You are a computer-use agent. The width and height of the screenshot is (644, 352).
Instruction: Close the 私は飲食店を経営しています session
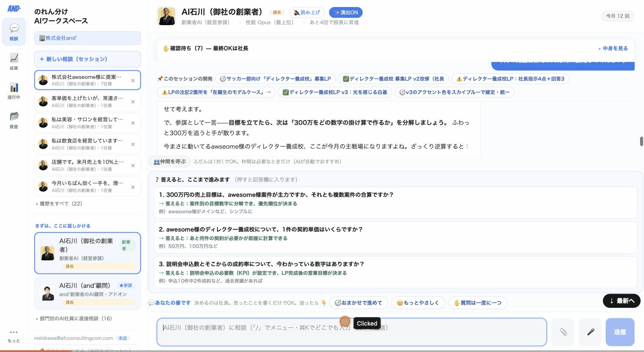coord(133,144)
